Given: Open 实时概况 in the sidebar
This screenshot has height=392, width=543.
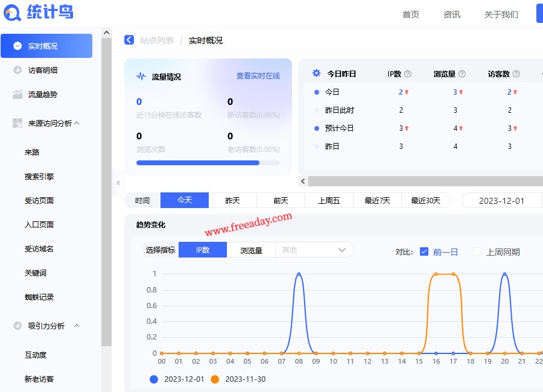Looking at the screenshot, I should click(x=46, y=46).
